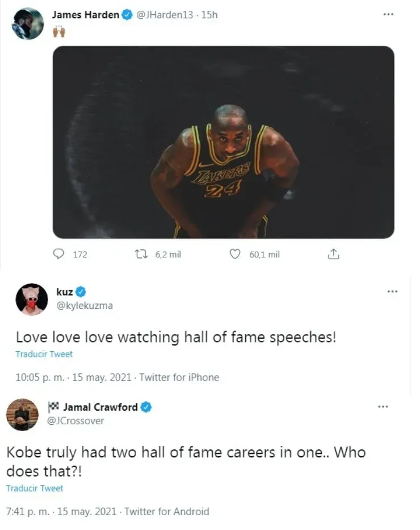The image size is (420, 530).
Task: Click the reply icon under Harden's tweet
Action: 58,254
